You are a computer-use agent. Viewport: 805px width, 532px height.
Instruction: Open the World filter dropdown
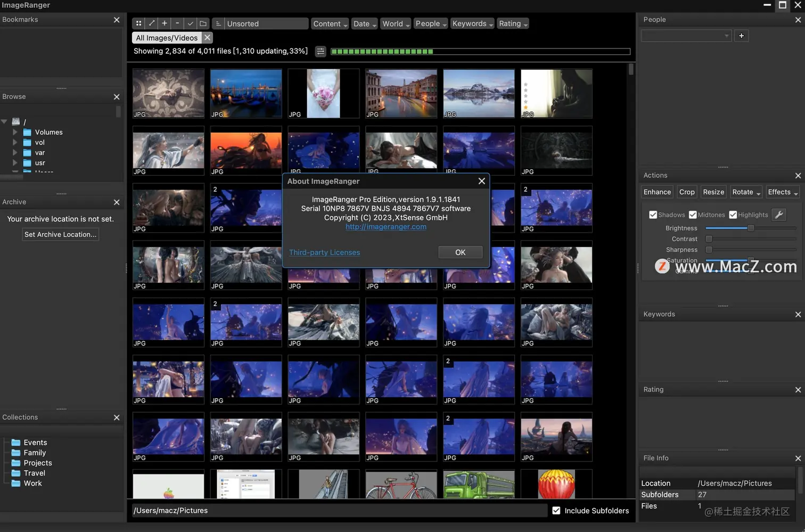(396, 23)
